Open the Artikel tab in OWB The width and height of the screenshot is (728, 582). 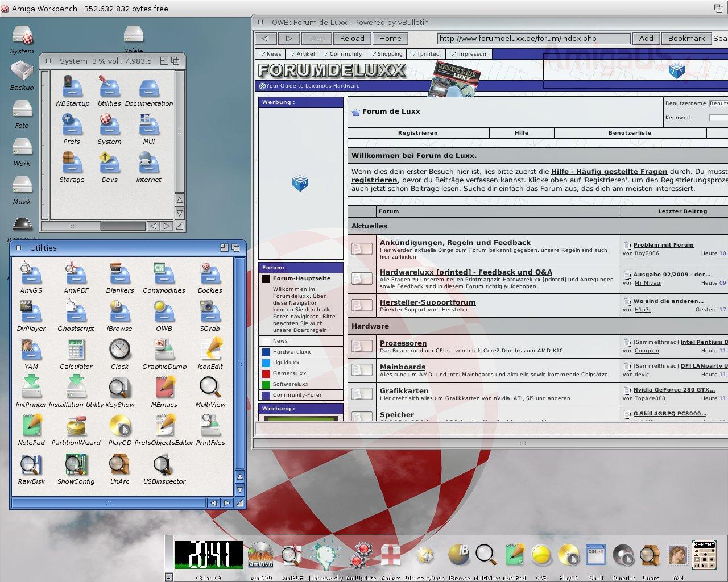[x=302, y=54]
